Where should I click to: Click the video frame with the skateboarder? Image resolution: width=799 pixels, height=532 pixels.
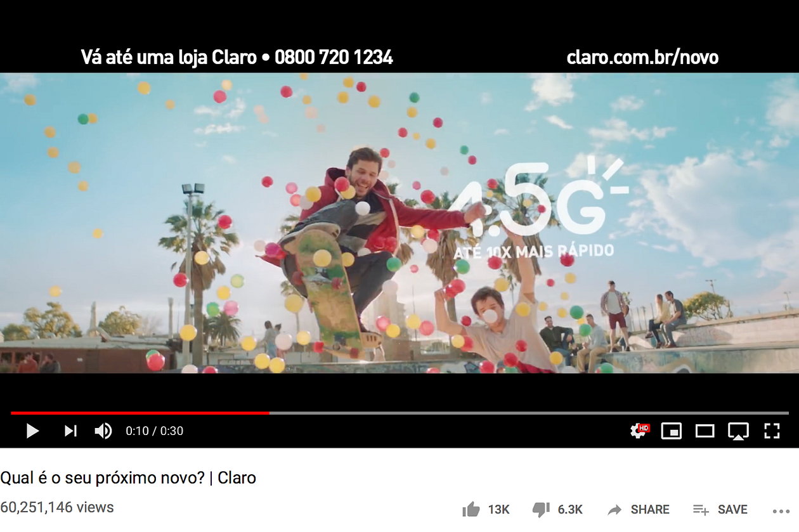point(399,223)
